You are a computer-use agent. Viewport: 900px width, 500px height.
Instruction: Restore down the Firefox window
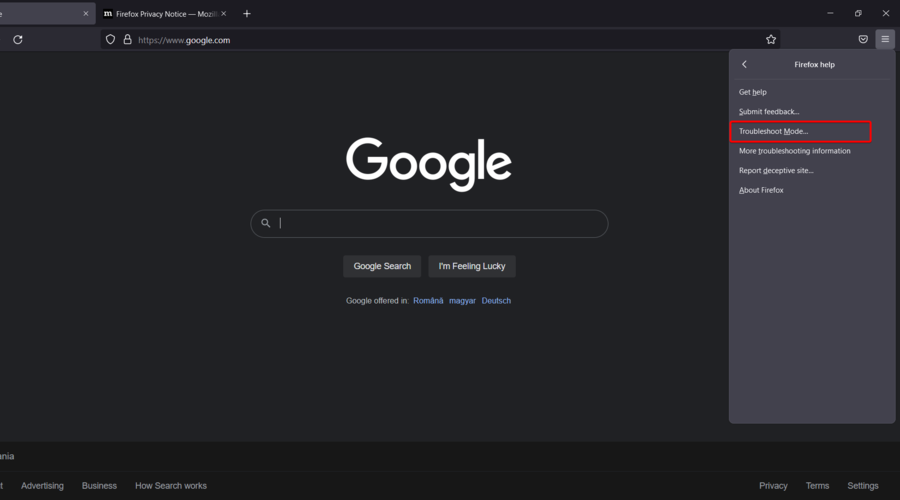(x=858, y=13)
